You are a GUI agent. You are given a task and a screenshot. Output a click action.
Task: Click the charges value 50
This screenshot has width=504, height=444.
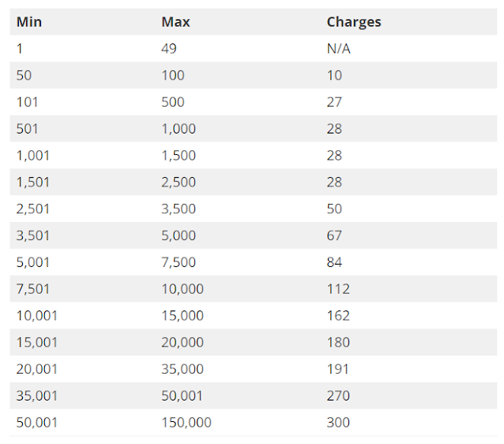pyautogui.click(x=334, y=209)
